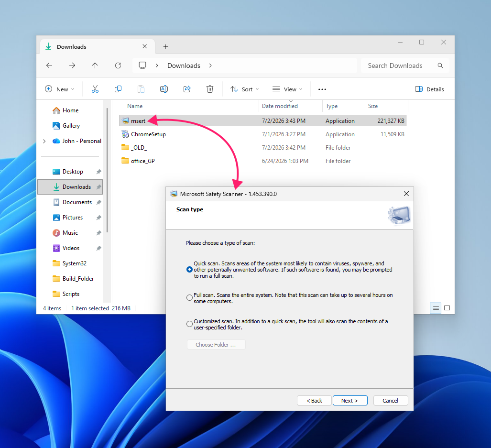Select the Quick scan radio option

189,270
